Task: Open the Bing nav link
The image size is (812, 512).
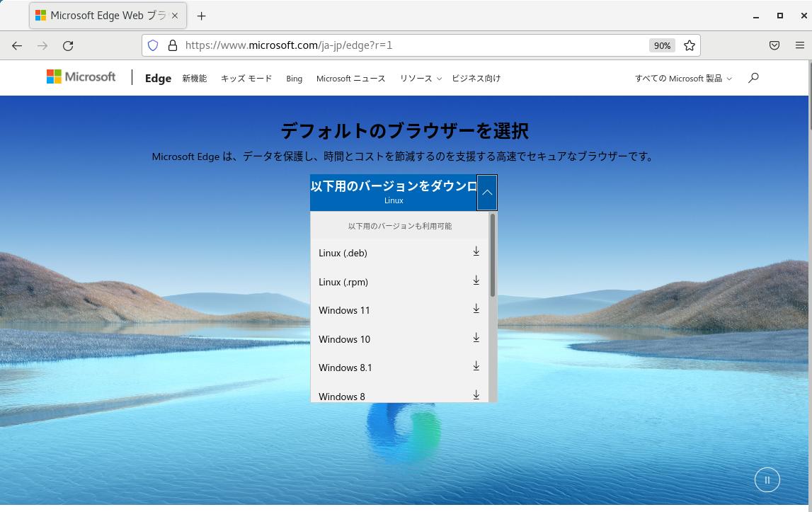Action: 294,78
